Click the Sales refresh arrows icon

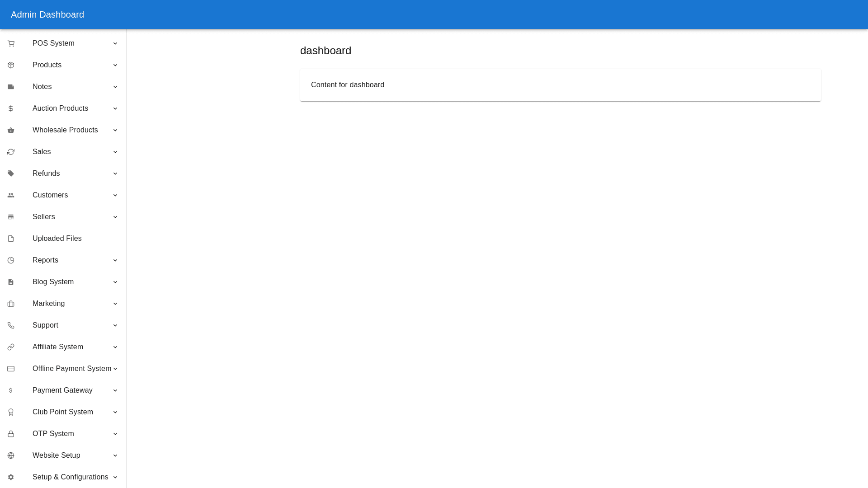pos(11,152)
